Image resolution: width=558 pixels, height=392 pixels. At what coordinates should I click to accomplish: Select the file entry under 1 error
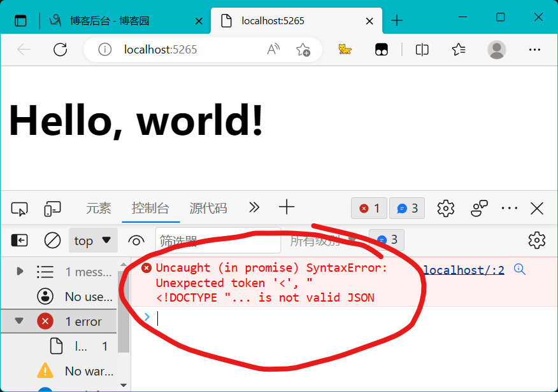59,346
